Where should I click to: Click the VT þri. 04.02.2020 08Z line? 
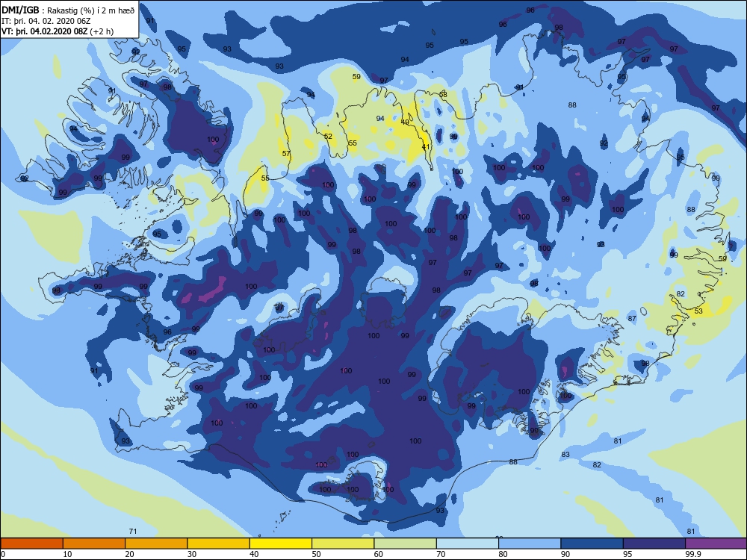pyautogui.click(x=44, y=31)
